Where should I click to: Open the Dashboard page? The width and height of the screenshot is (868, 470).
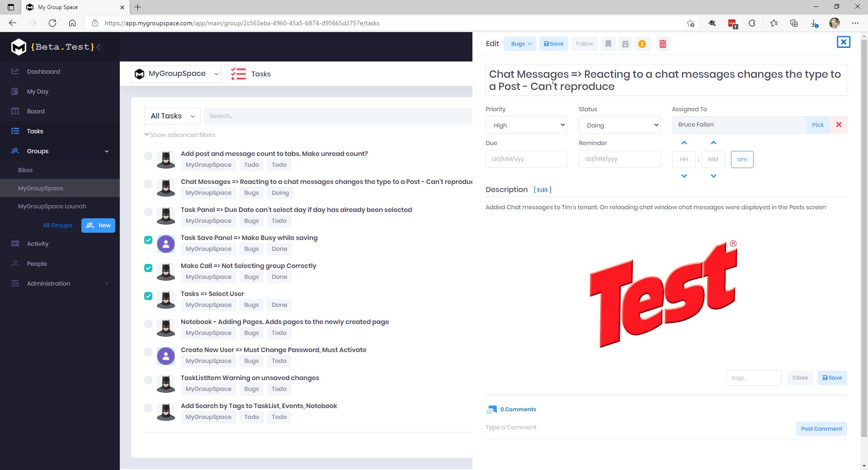(60, 71)
